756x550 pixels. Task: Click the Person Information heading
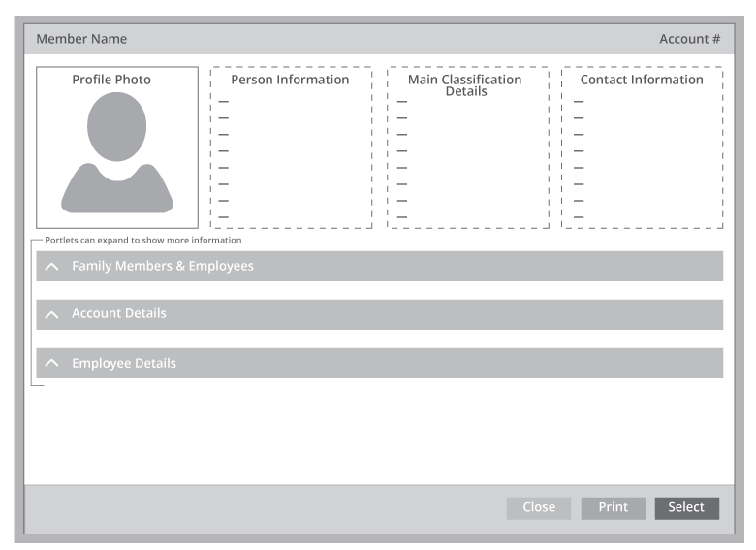point(290,80)
